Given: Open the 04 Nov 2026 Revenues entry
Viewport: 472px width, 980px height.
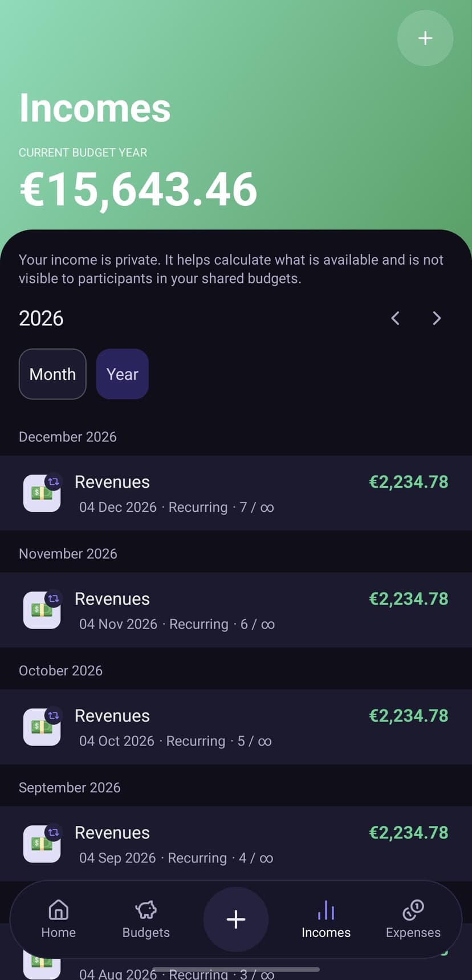Looking at the screenshot, I should (236, 610).
